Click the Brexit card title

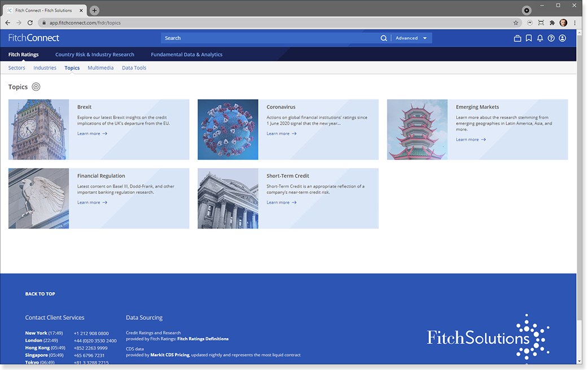click(85, 107)
